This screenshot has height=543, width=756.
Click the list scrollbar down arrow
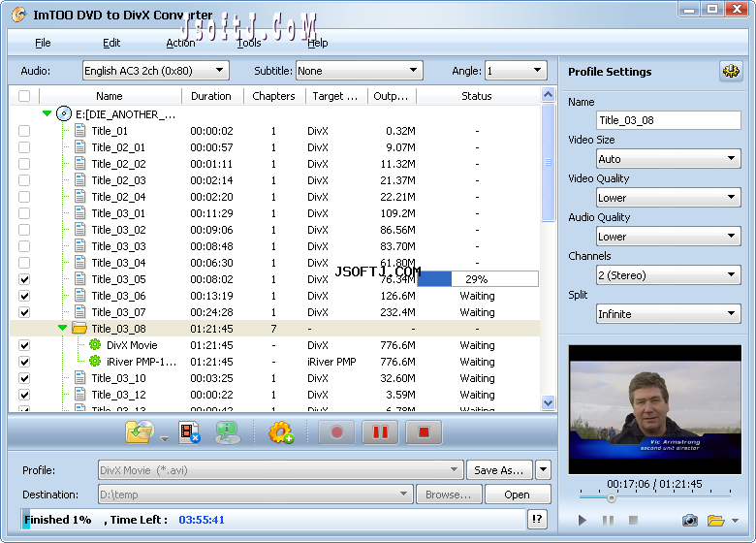pyautogui.click(x=548, y=402)
